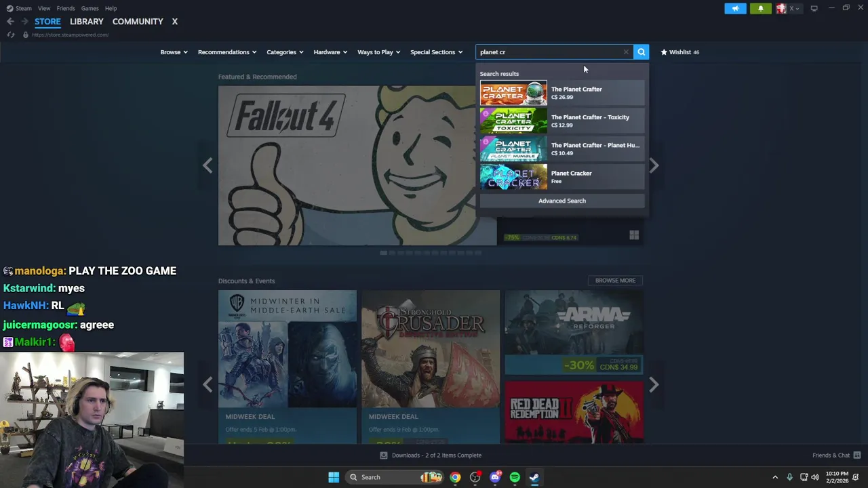Select The Planet Crafter - Planet Humble result
Viewport: 868px width, 488px height.
click(x=562, y=149)
